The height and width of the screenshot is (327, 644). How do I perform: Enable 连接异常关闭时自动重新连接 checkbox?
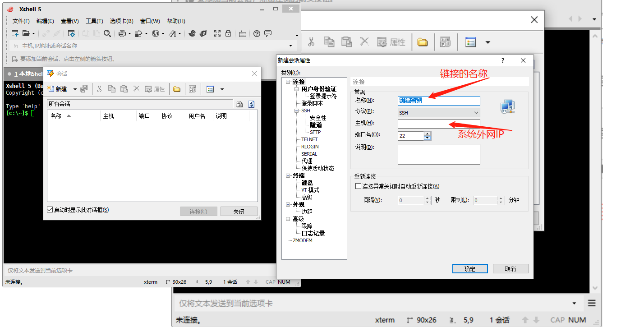(358, 186)
